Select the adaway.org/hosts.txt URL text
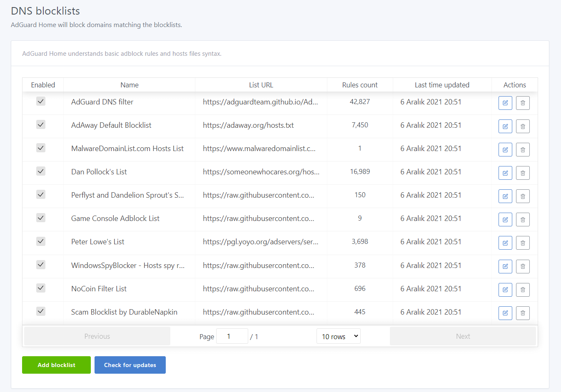Image resolution: width=561 pixels, height=392 pixels. [248, 125]
